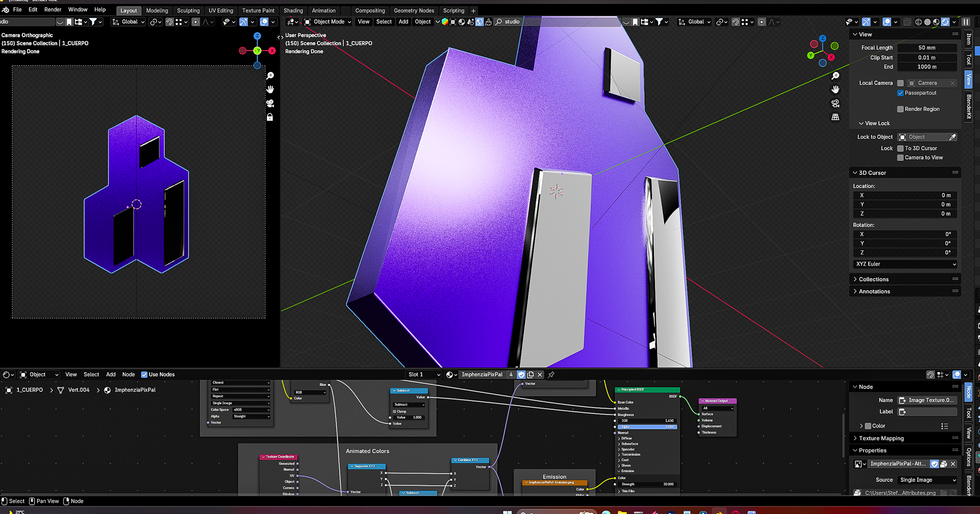This screenshot has height=514, width=980.
Task: Toggle proportional editing in right viewport header
Action: point(762,22)
